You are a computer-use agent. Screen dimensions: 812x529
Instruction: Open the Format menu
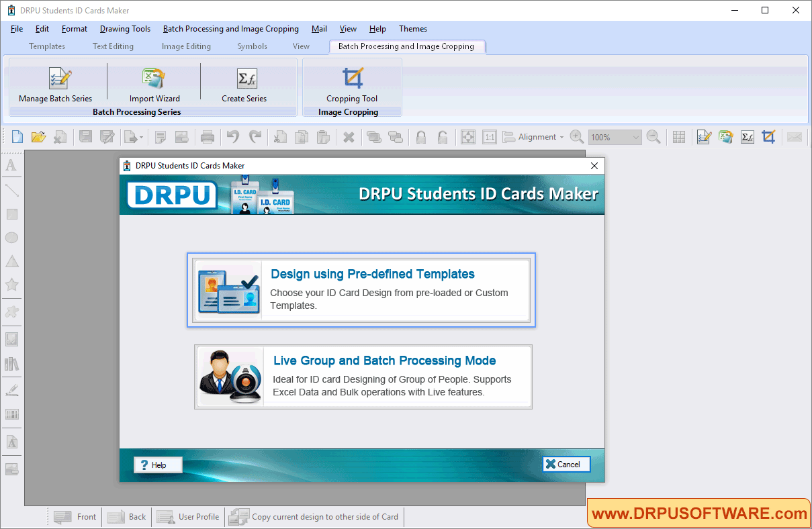(75, 29)
